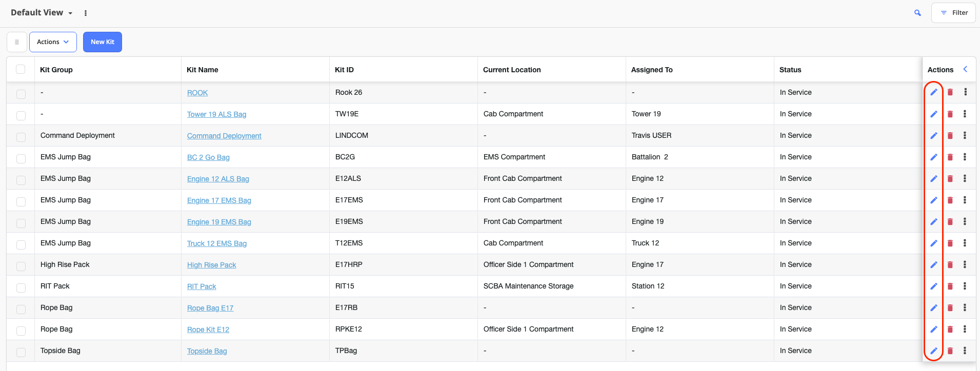Click the Station 12 assigned cell
The height and width of the screenshot is (371, 980).
pos(699,286)
